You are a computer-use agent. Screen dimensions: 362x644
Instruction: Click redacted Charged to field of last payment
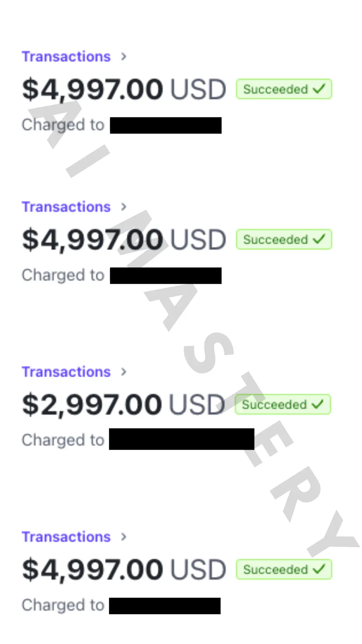point(165,606)
